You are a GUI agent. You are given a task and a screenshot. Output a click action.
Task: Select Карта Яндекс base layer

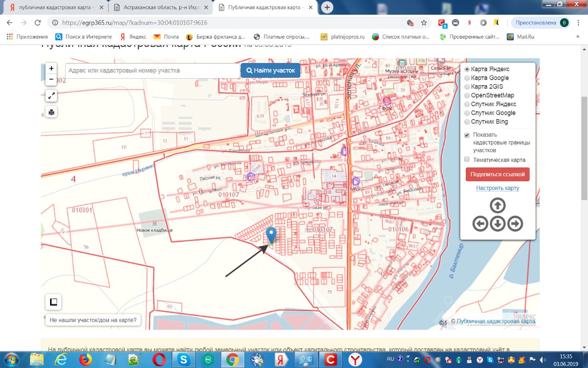click(467, 69)
